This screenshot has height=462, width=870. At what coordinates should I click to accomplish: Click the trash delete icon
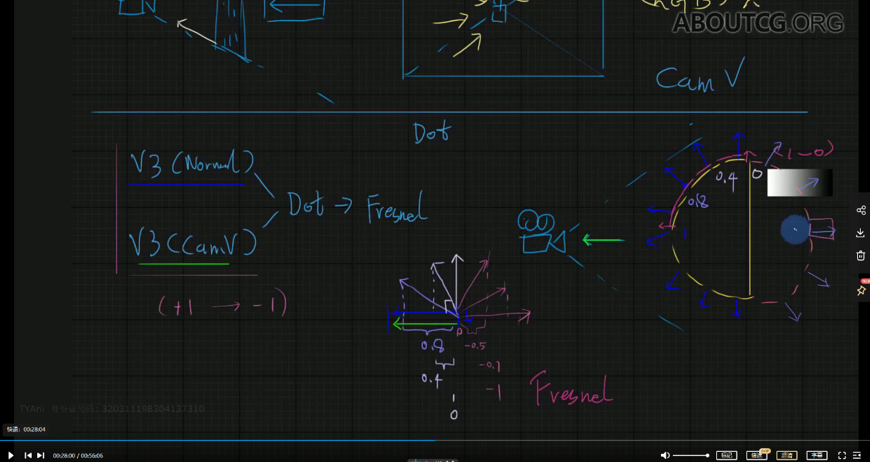(861, 256)
